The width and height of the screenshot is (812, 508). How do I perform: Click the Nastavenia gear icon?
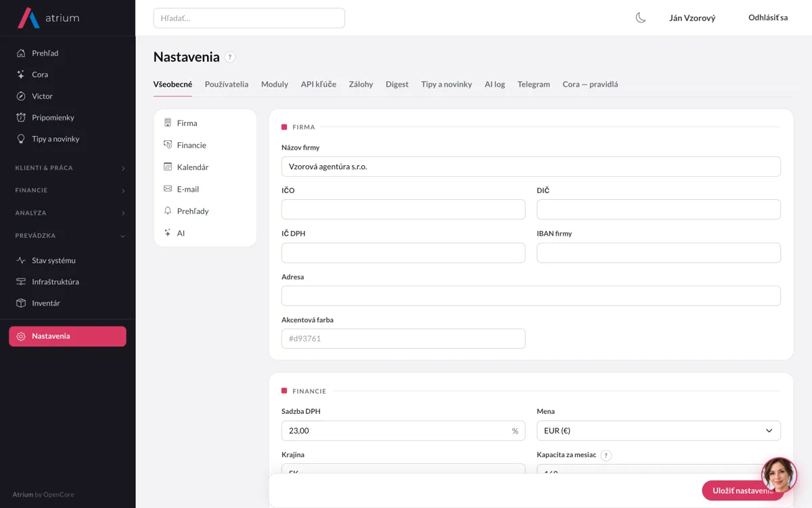coord(21,336)
